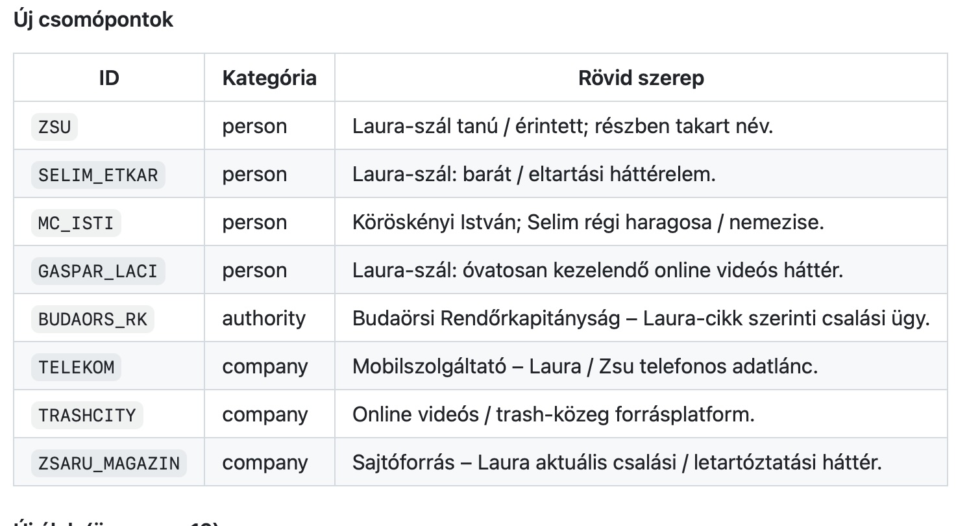Select the BUDAORS_RK identifier
980x526 pixels.
click(x=92, y=319)
